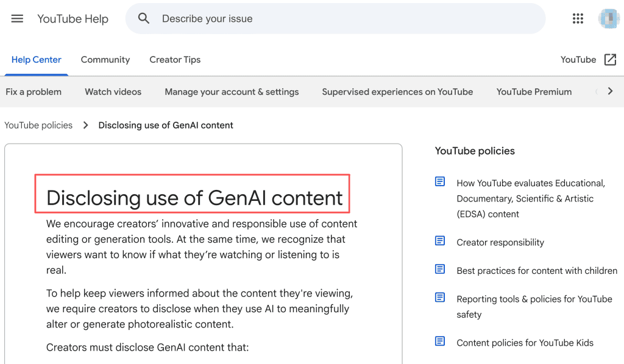Viewport: 624px width, 364px height.
Task: Open Manage your account & settings
Action: (x=232, y=92)
